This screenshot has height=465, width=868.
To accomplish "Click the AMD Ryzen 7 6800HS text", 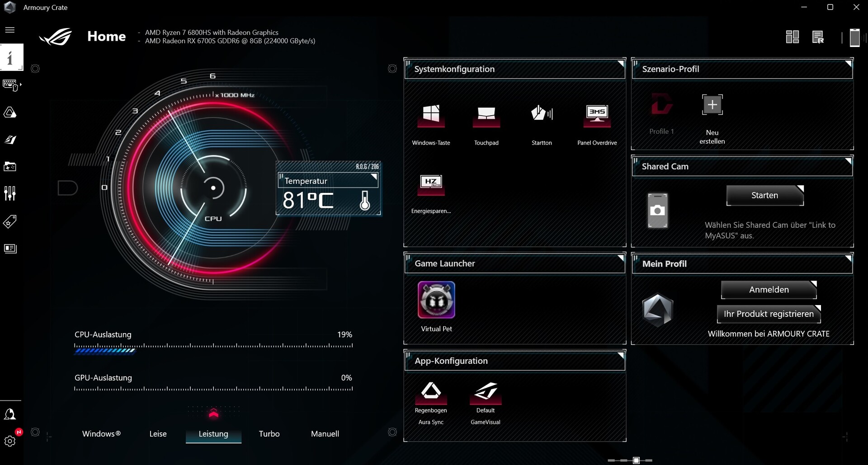I will pos(212,33).
